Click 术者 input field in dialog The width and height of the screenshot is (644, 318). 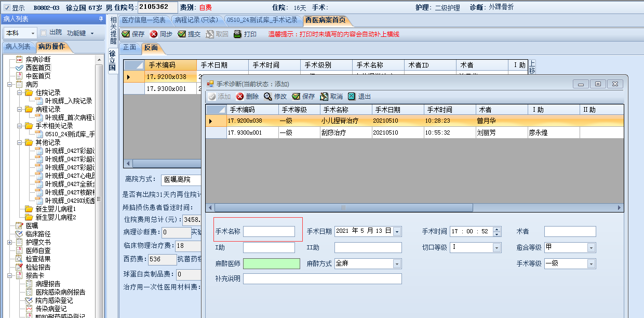(x=570, y=231)
